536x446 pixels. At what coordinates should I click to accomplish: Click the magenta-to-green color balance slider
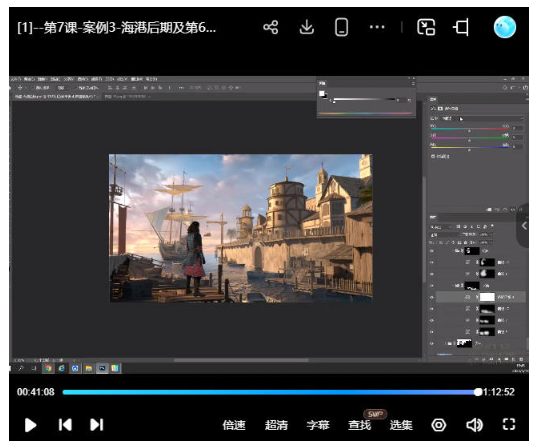pos(470,138)
